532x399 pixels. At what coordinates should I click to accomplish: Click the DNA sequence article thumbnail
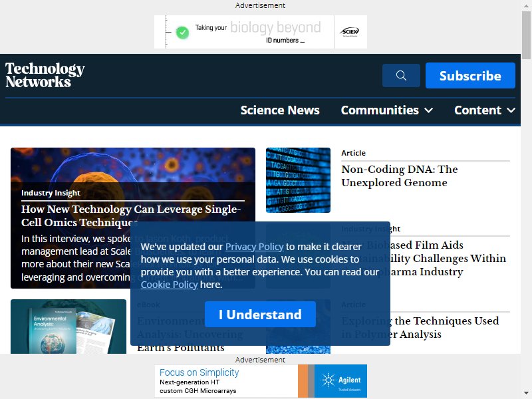298,180
